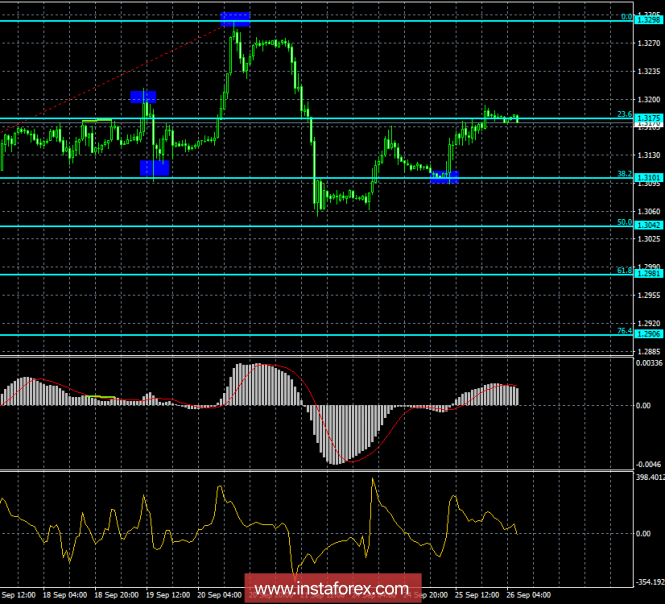Select the 1.3175 price tag on the axis

coord(647,119)
